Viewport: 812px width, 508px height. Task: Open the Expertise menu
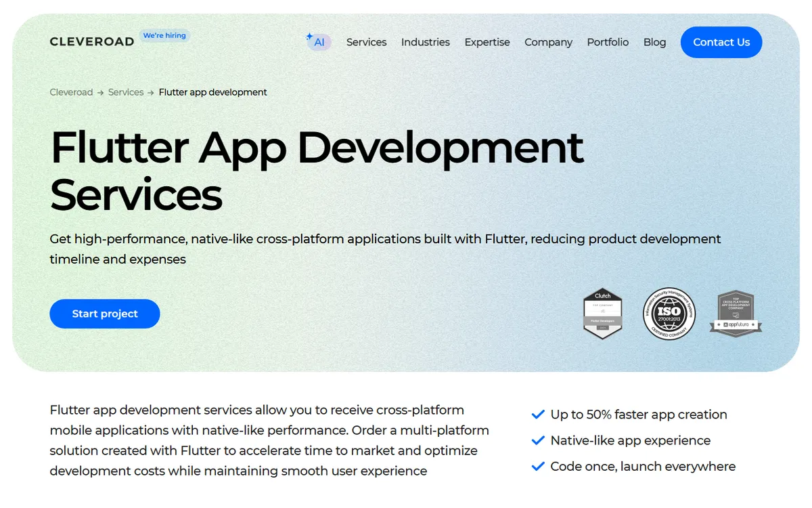(487, 42)
